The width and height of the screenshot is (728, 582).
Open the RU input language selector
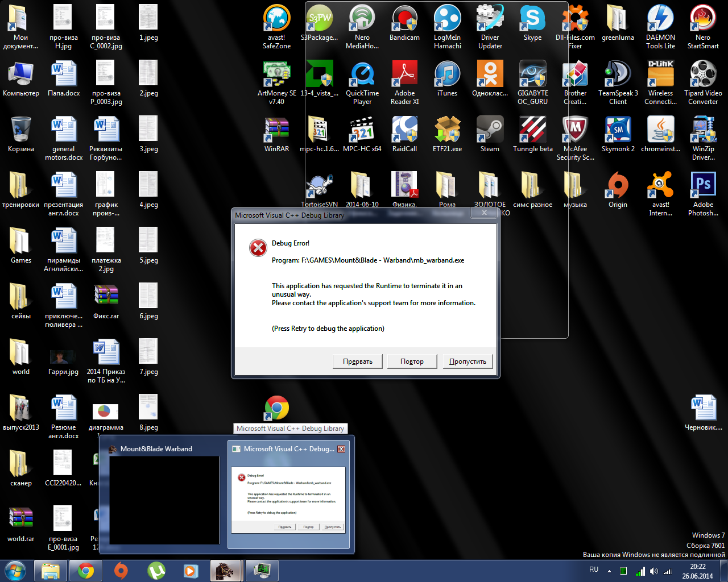pyautogui.click(x=594, y=569)
